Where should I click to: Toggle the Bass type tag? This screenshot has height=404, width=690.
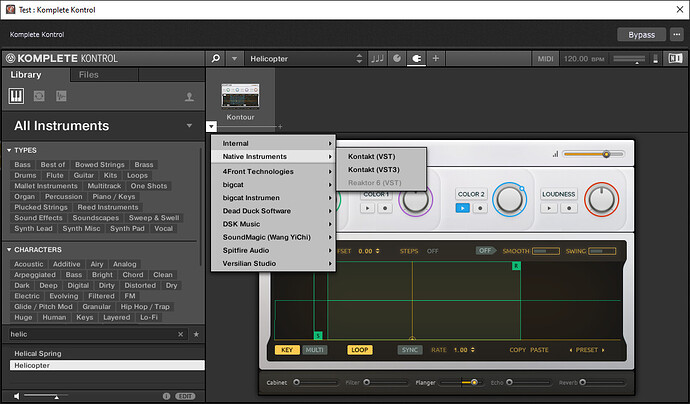click(22, 165)
